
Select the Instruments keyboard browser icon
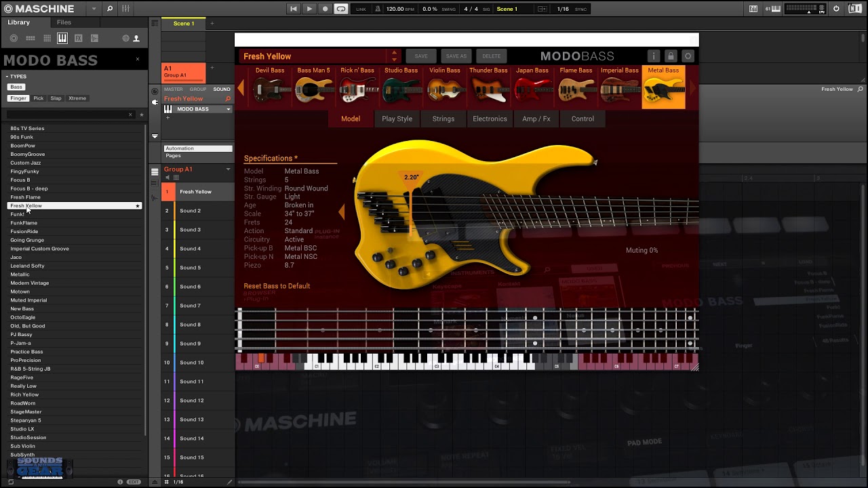pyautogui.click(x=62, y=39)
